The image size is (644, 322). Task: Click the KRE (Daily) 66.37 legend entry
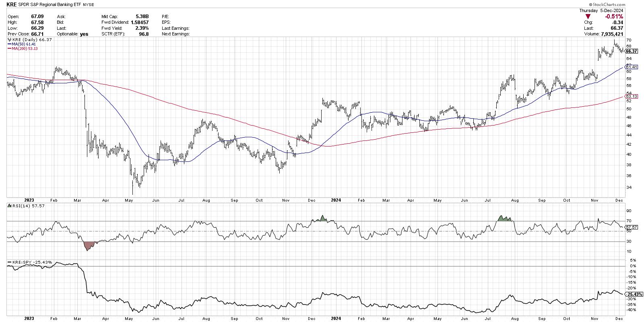[29, 40]
